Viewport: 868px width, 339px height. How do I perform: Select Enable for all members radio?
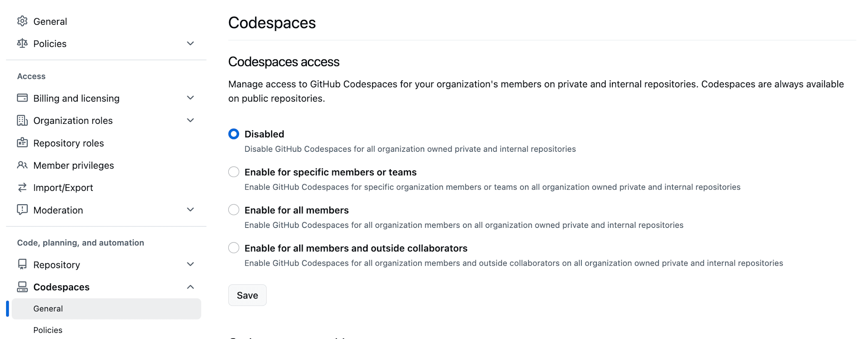233,210
